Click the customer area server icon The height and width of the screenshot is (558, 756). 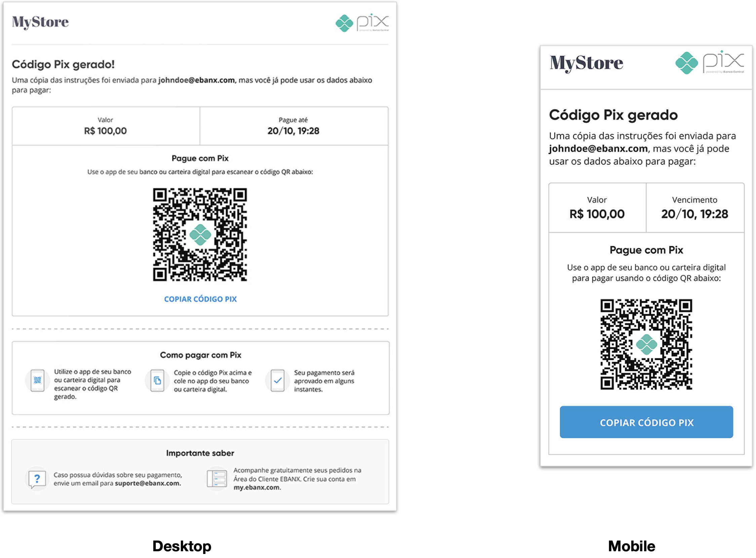coord(217,479)
